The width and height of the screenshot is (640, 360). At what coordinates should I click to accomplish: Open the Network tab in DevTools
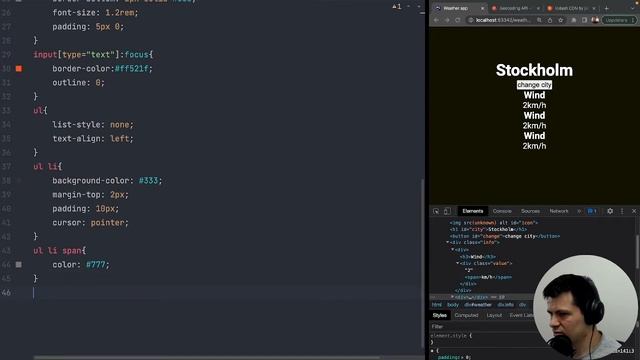(x=559, y=211)
